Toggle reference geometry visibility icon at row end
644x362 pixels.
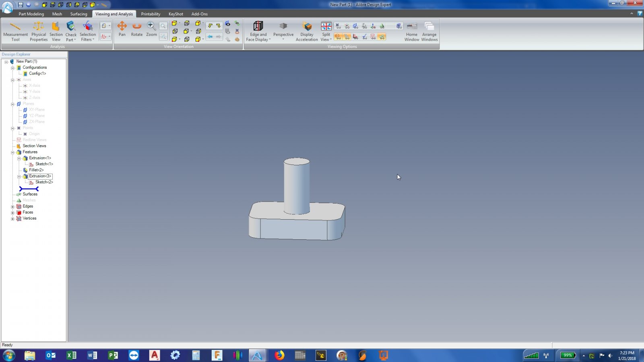tap(399, 26)
